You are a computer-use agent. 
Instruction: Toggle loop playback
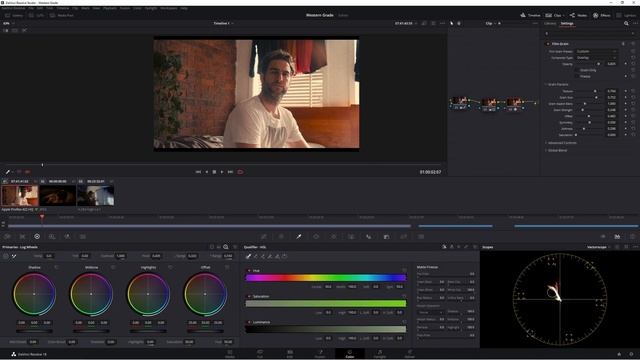(240, 172)
